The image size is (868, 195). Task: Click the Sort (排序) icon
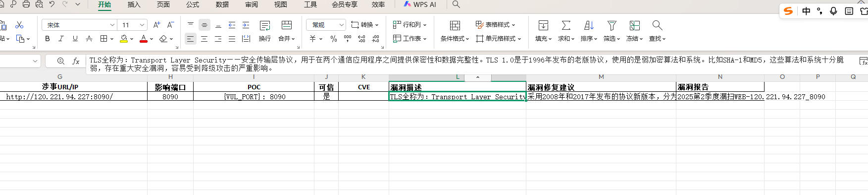click(x=589, y=25)
